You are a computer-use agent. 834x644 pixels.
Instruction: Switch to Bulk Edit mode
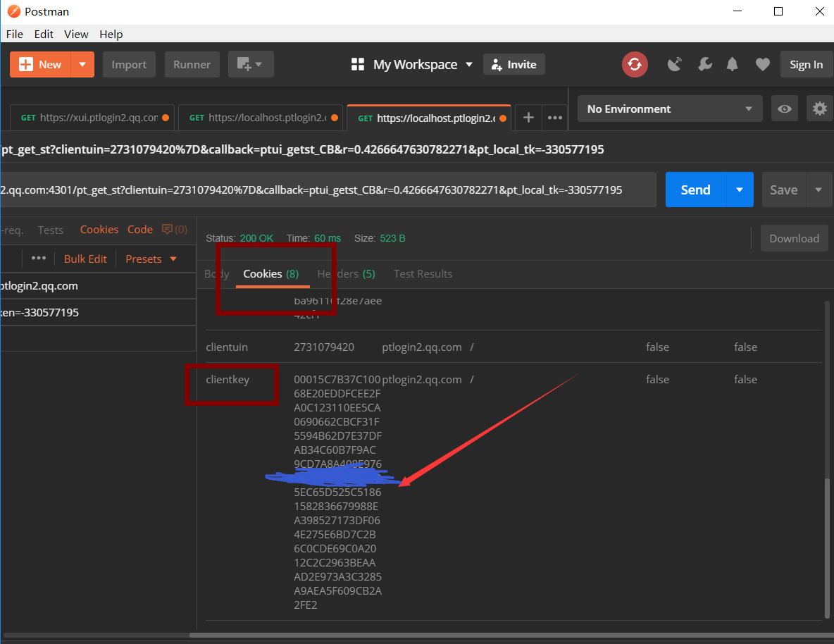coord(85,259)
